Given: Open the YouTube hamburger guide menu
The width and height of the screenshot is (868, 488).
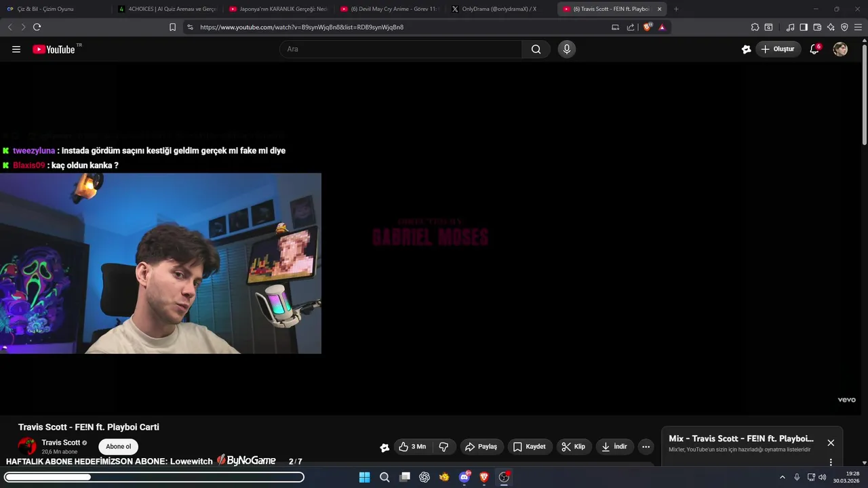Looking at the screenshot, I should [x=16, y=49].
